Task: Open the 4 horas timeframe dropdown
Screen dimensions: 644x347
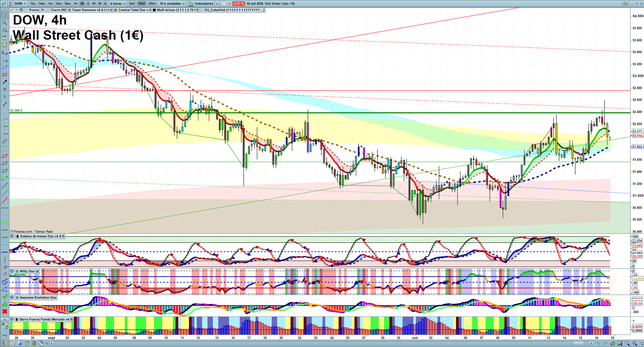Action: 118,4
